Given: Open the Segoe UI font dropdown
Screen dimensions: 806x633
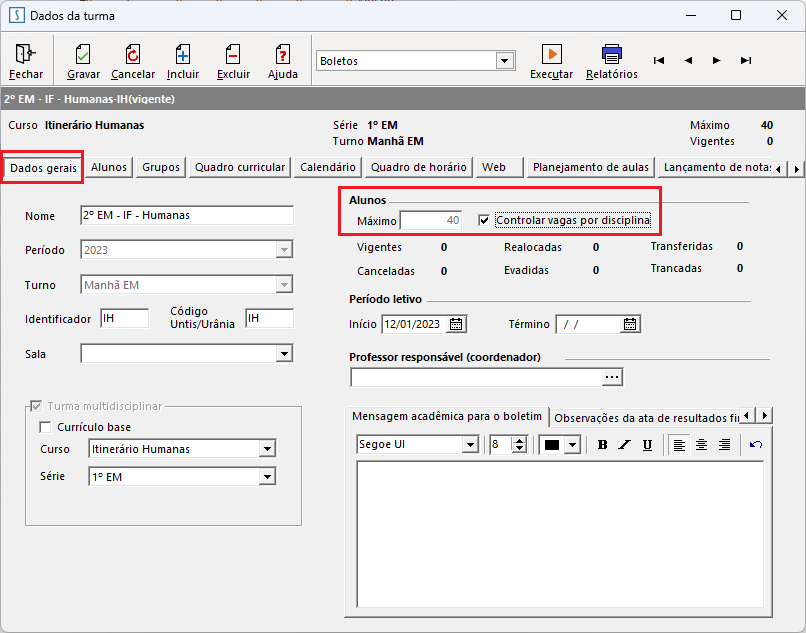Looking at the screenshot, I should tap(470, 445).
